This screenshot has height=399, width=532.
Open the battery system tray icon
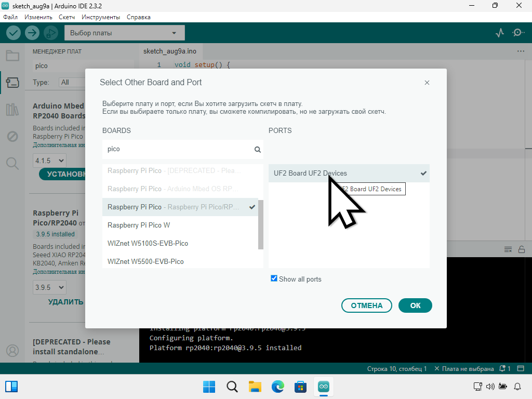pos(503,387)
